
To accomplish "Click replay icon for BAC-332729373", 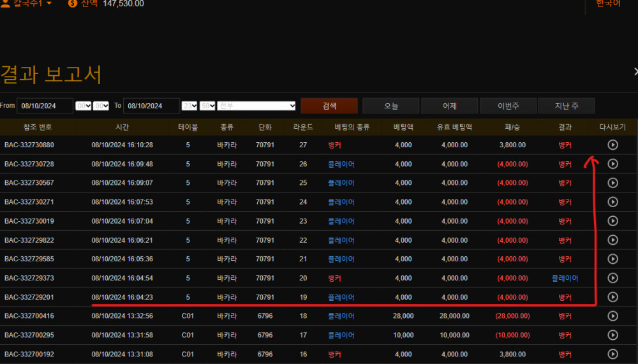I will pos(612,278).
